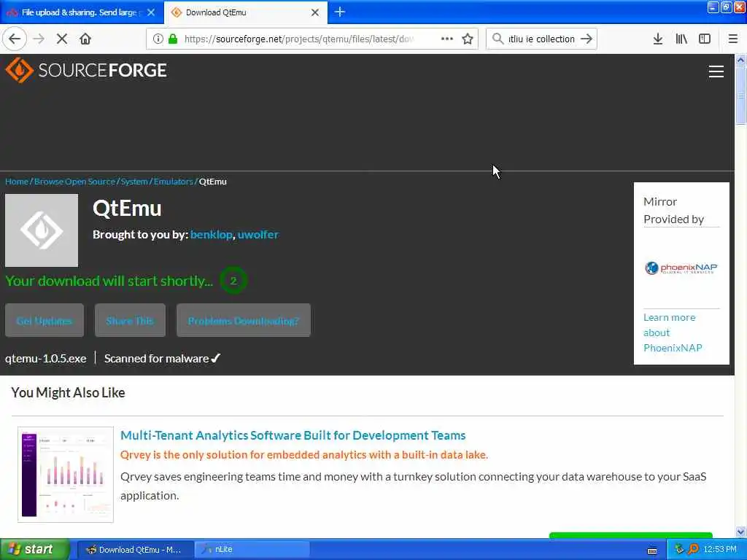Click the search magnifier icon
Screen dimensions: 747x560
(498, 39)
